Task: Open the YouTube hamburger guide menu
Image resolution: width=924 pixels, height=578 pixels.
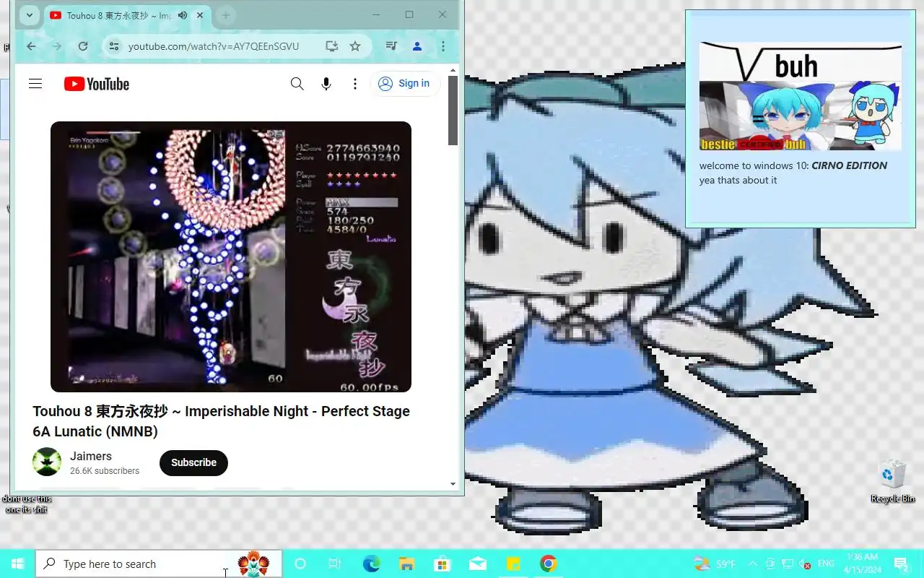Action: coord(35,84)
